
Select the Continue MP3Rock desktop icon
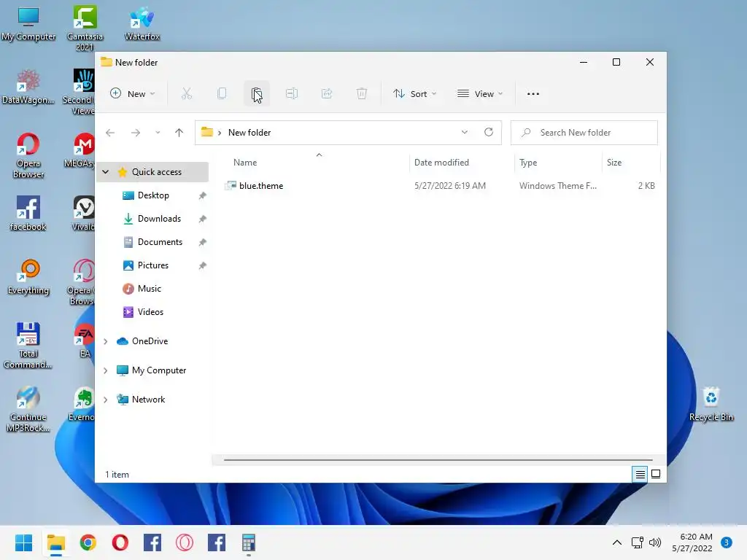28,410
